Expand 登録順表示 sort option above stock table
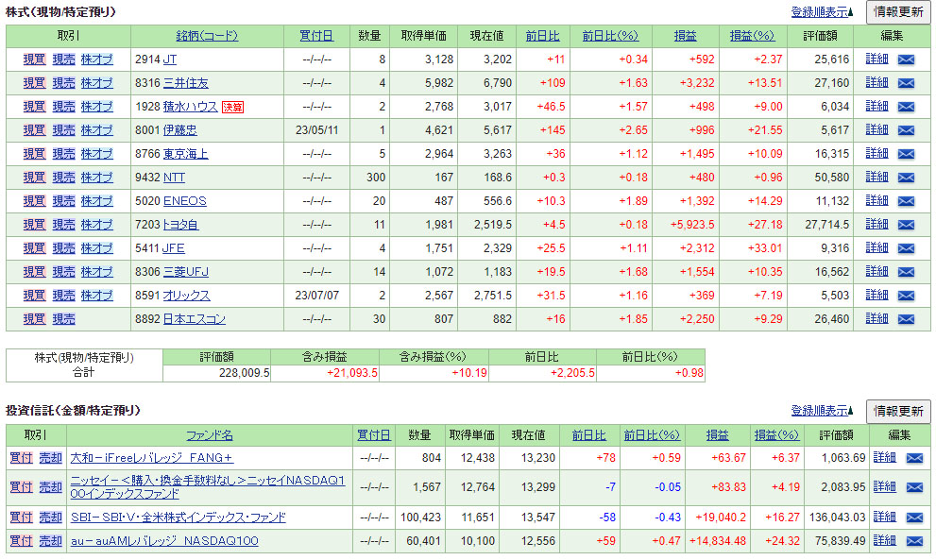 tap(822, 12)
